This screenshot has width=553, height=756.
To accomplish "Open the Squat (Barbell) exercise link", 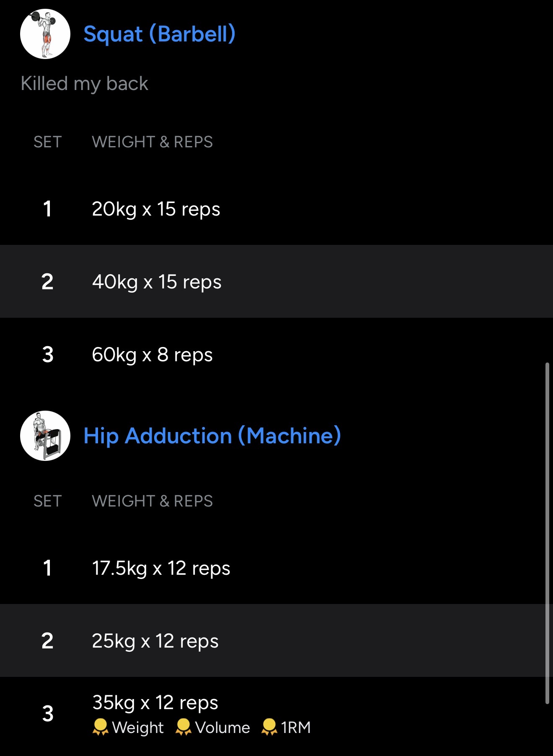I will click(x=159, y=34).
